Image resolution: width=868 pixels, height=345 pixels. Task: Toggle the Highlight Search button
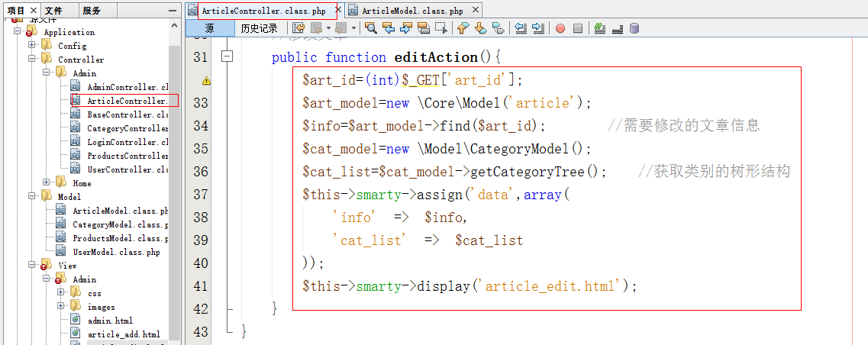tap(422, 28)
